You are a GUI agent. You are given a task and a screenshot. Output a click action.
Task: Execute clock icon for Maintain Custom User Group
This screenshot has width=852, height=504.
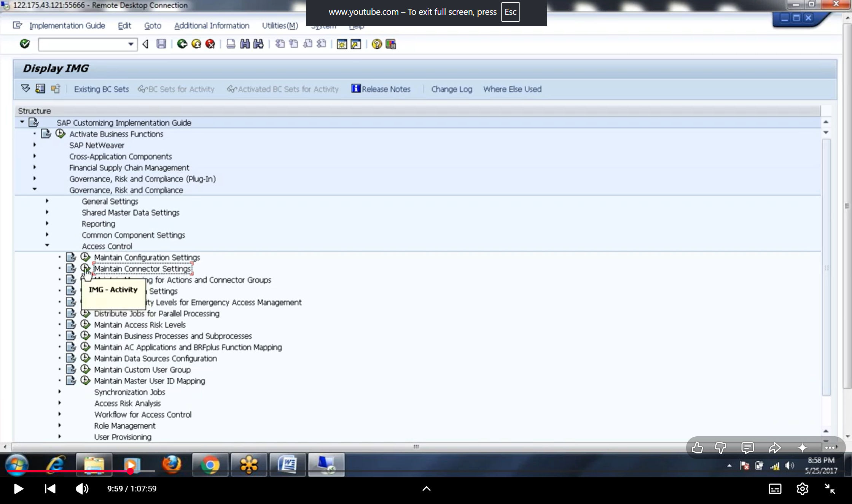pyautogui.click(x=85, y=369)
